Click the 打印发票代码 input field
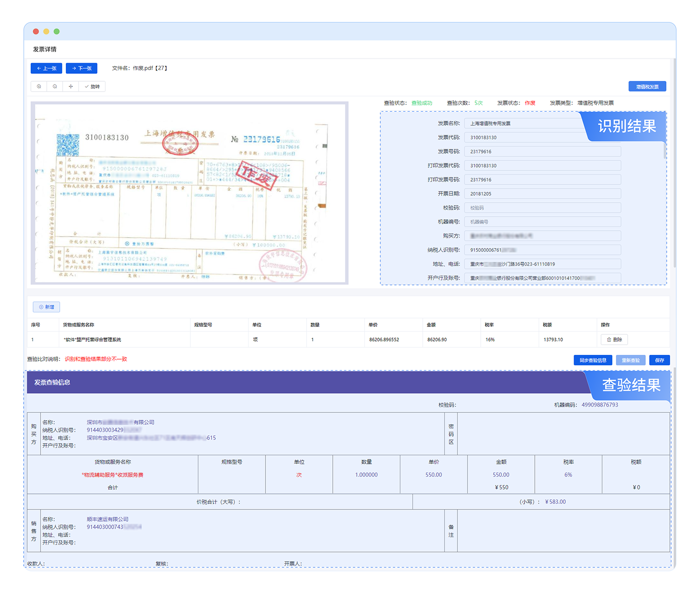 point(543,165)
